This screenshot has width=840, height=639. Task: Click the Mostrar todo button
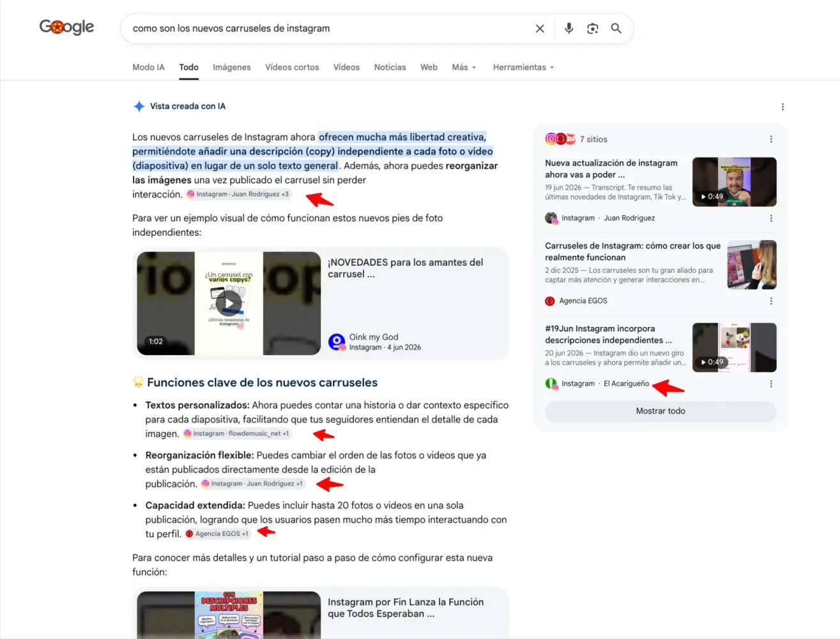[x=661, y=411]
